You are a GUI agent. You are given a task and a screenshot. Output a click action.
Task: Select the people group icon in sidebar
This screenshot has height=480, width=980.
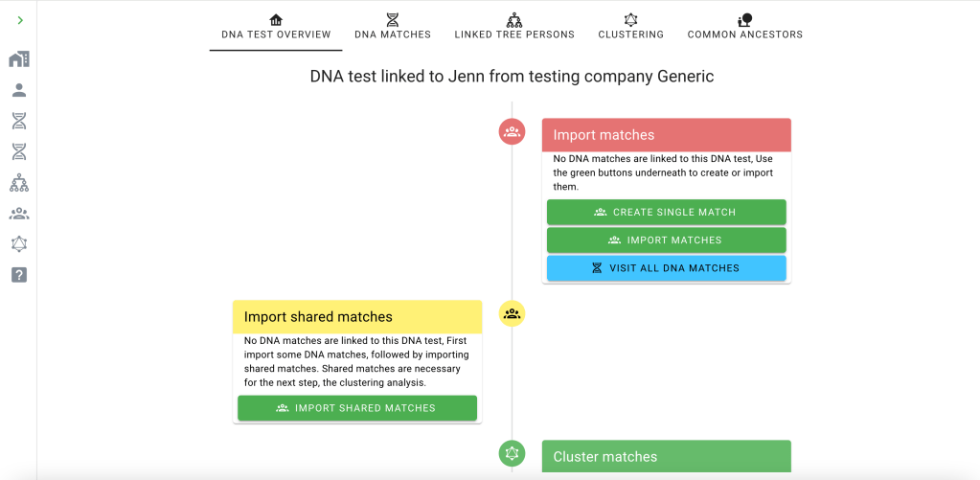point(19,214)
